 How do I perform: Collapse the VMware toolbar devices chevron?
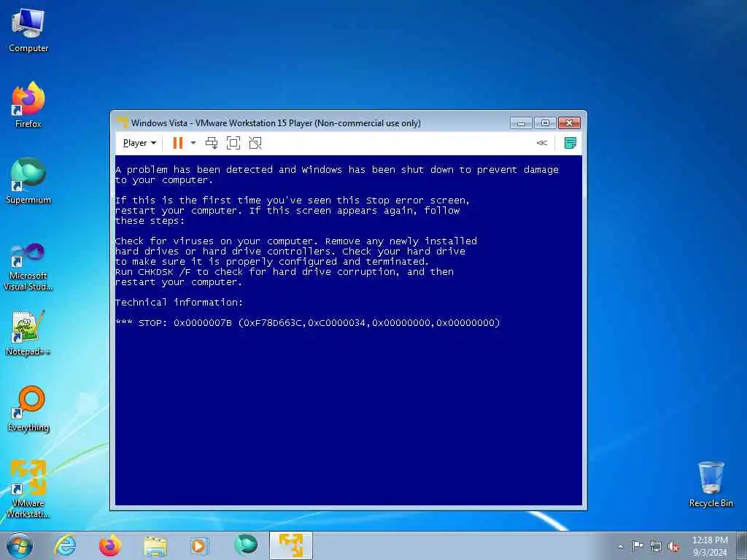(542, 143)
